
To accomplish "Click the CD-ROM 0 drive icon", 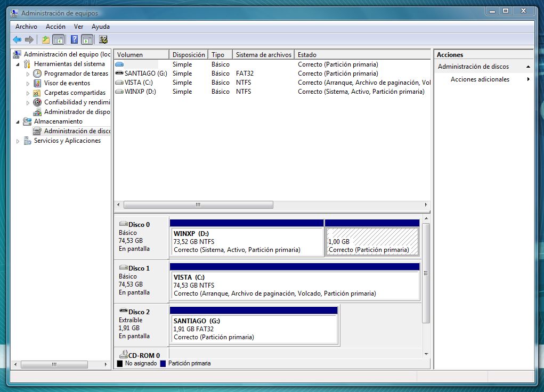I will click(x=124, y=354).
